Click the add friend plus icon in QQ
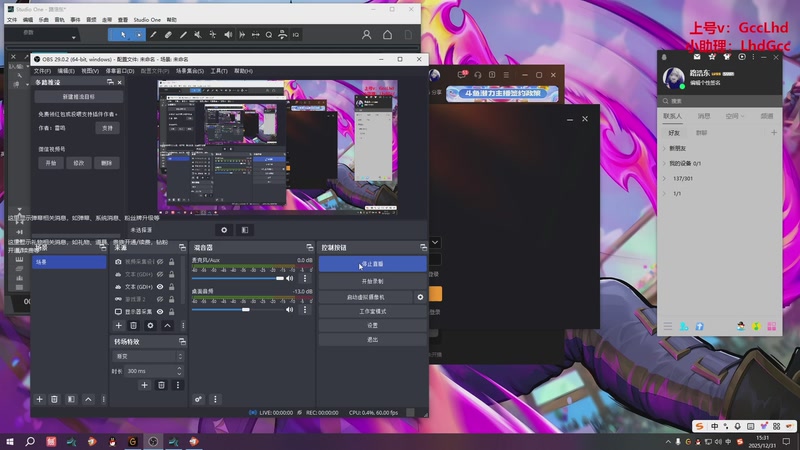Screen dimensions: 800x450 [773, 133]
